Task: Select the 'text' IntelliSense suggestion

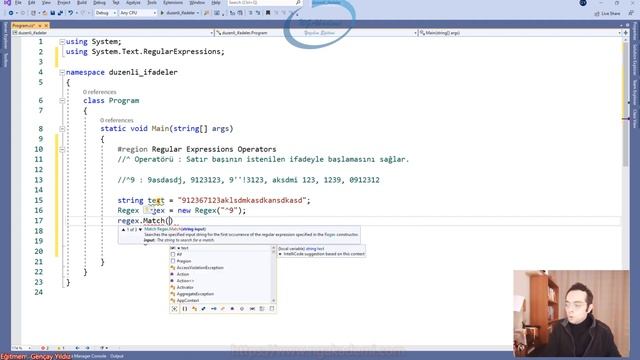Action: 220,248
